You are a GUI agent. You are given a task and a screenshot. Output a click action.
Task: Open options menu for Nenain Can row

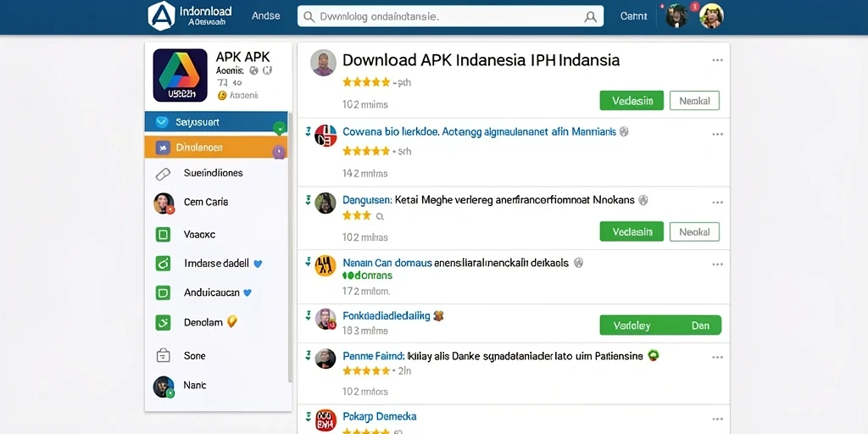point(717,264)
